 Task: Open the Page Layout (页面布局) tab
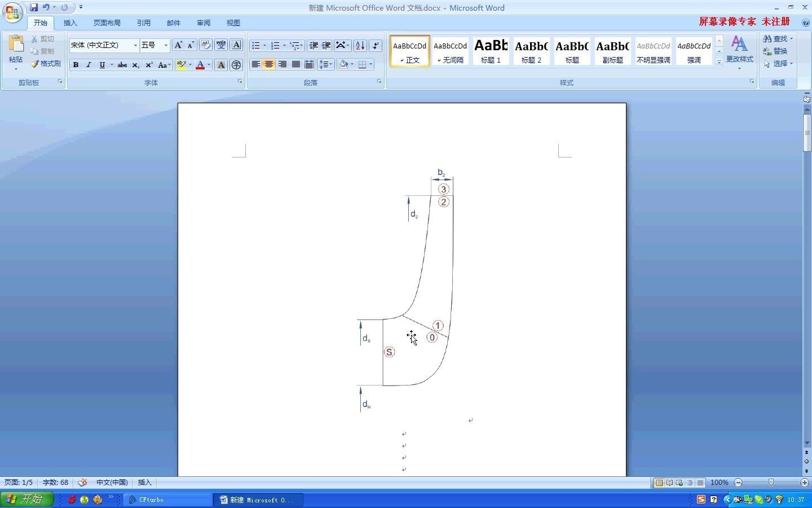107,23
